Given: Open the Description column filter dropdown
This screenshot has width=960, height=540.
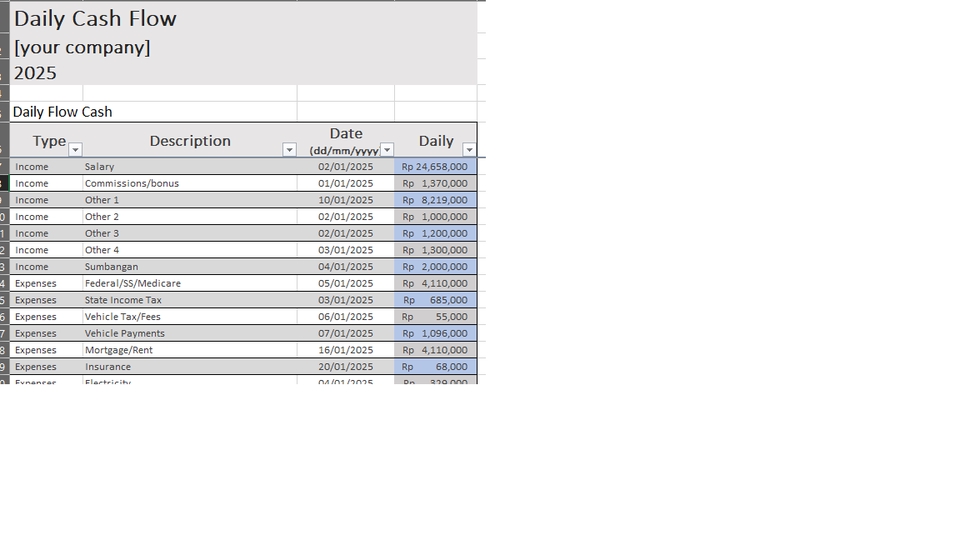Looking at the screenshot, I should click(x=289, y=149).
